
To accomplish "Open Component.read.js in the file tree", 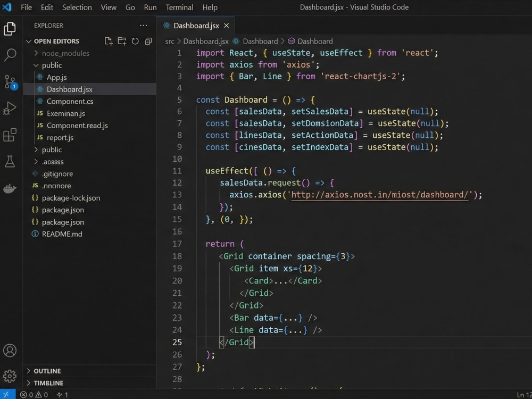I will (x=77, y=126).
